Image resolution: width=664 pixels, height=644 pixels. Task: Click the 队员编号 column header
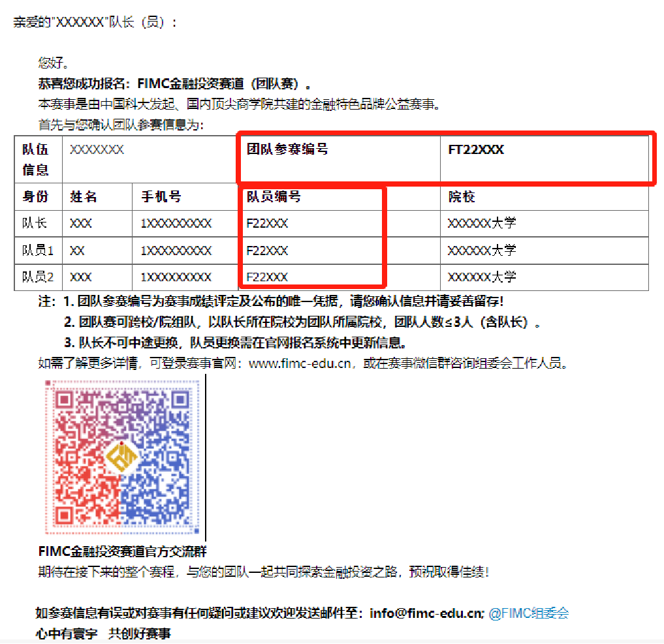pos(340,197)
